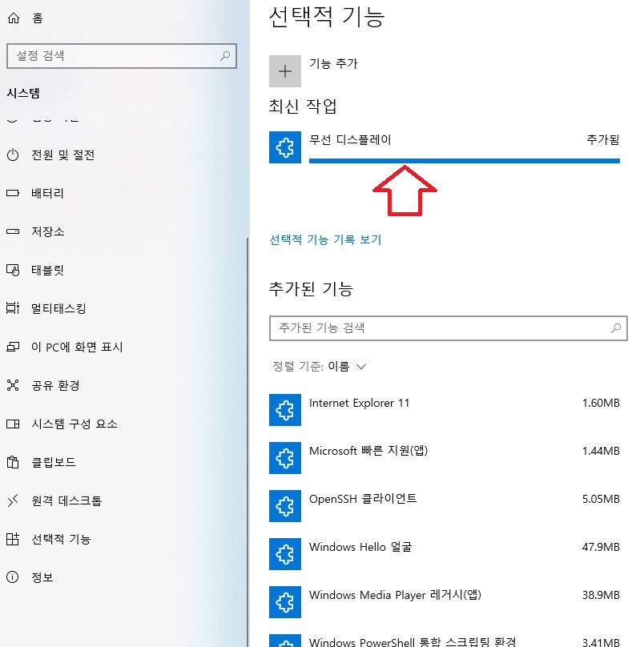Click the 배터리 battery icon
Viewport: 644px width, 647px height.
(14, 193)
